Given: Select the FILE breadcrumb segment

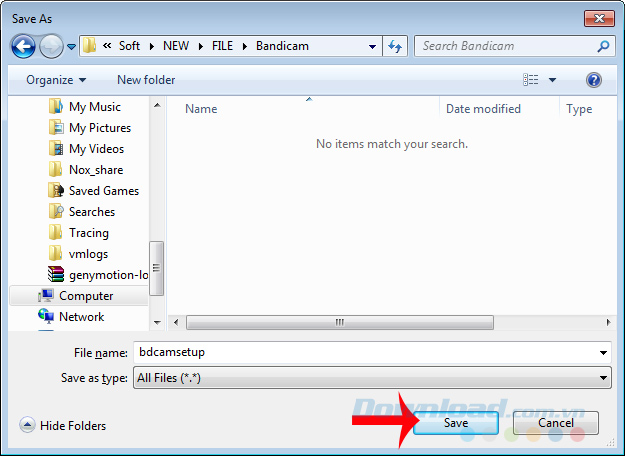Looking at the screenshot, I should pyautogui.click(x=222, y=46).
